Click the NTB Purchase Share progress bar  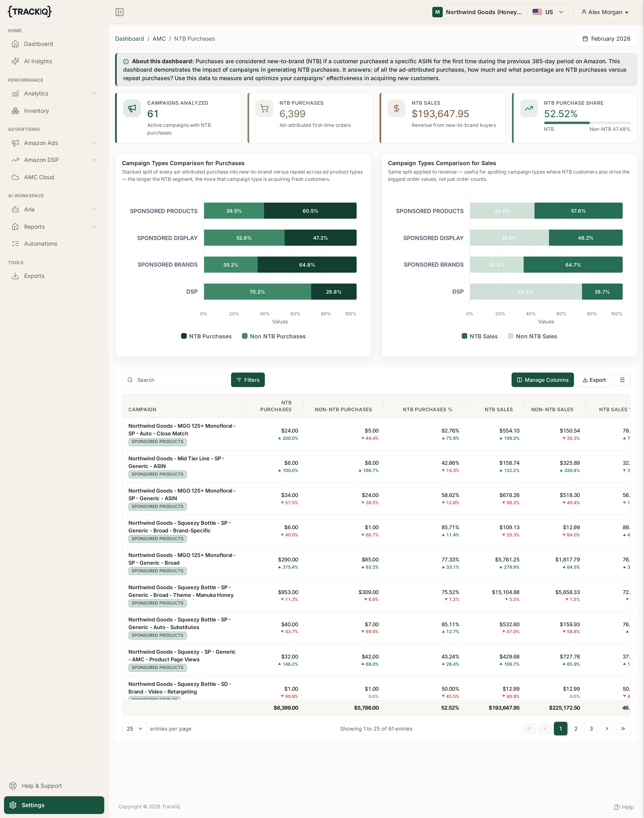coord(587,123)
